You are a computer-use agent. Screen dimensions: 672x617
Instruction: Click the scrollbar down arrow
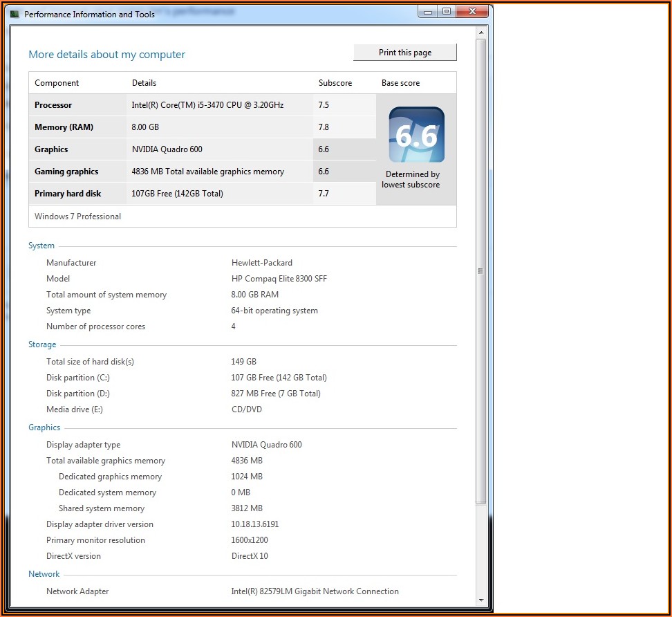(x=481, y=600)
